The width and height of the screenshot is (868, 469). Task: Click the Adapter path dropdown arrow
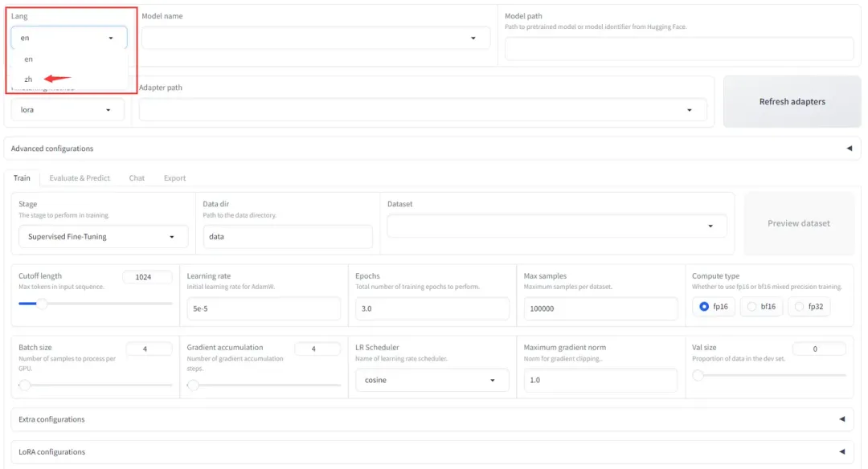click(x=690, y=110)
